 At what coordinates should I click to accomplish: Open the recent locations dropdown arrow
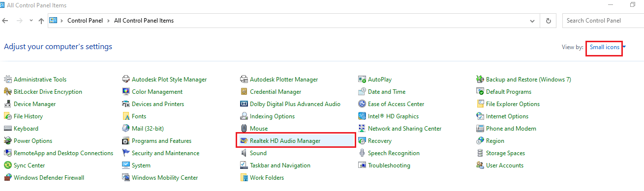[31, 21]
